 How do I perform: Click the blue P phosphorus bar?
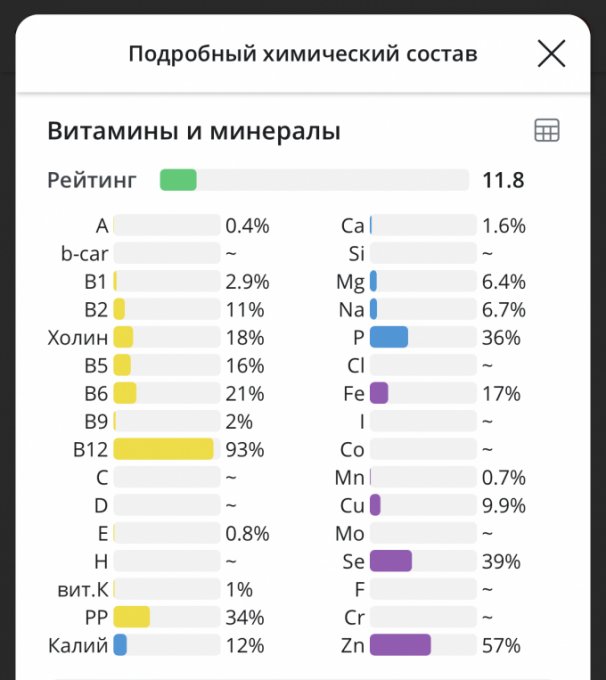389,338
